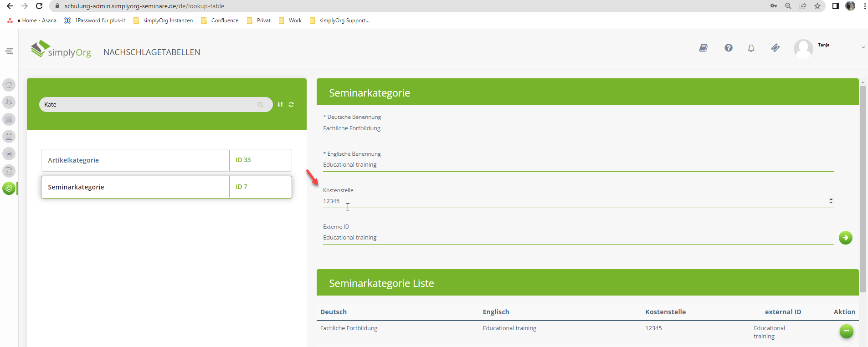Submit form with green arrow button
The height and width of the screenshot is (347, 868).
pos(845,238)
